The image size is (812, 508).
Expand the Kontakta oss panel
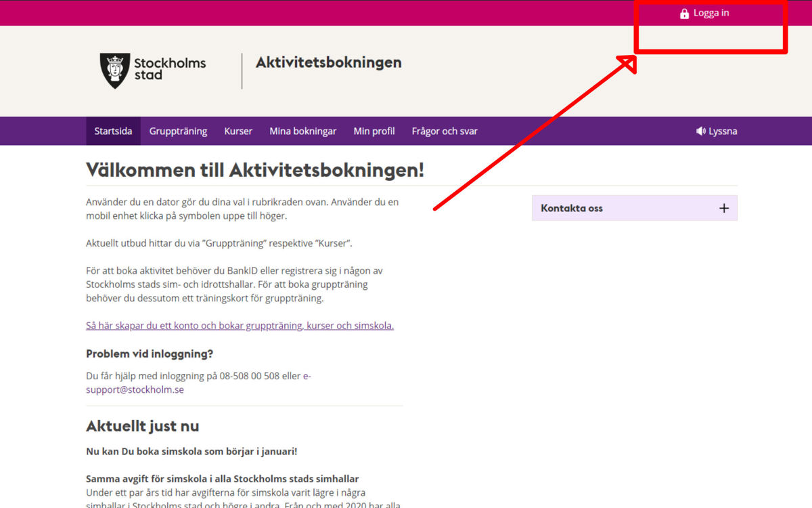tap(634, 207)
